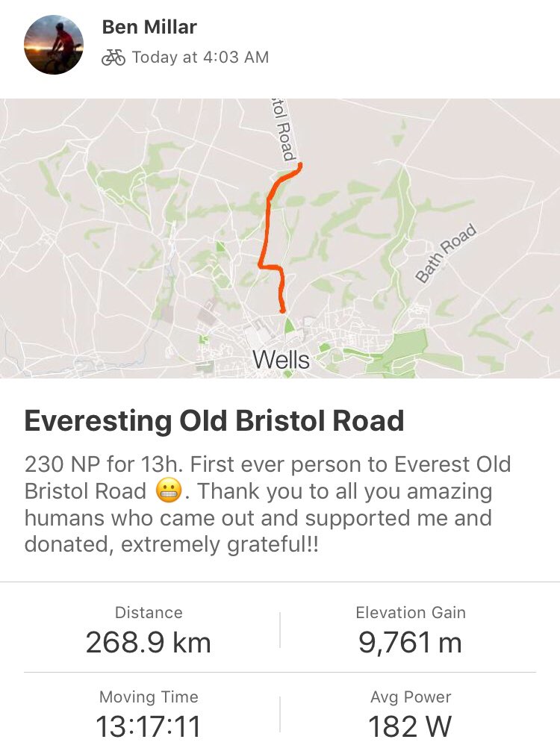The image size is (560, 754).
Task: Tap the Today at 4:03 AM timestamp
Action: coord(200,57)
